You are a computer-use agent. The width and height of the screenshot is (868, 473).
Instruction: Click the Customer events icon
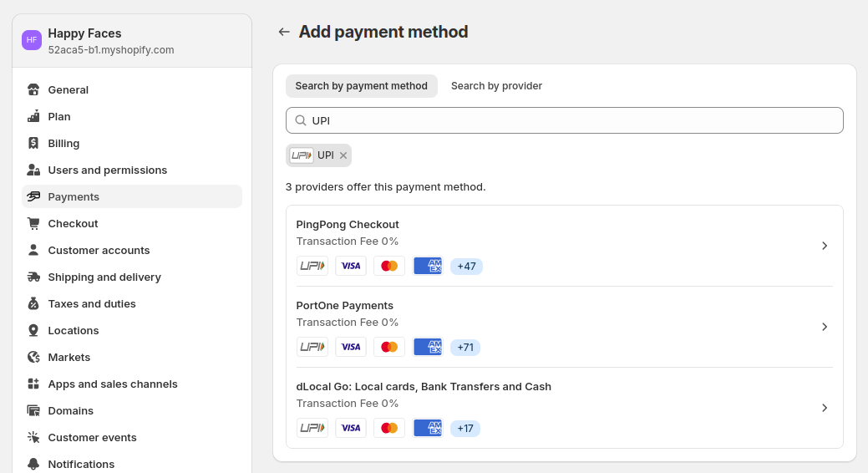tap(33, 438)
